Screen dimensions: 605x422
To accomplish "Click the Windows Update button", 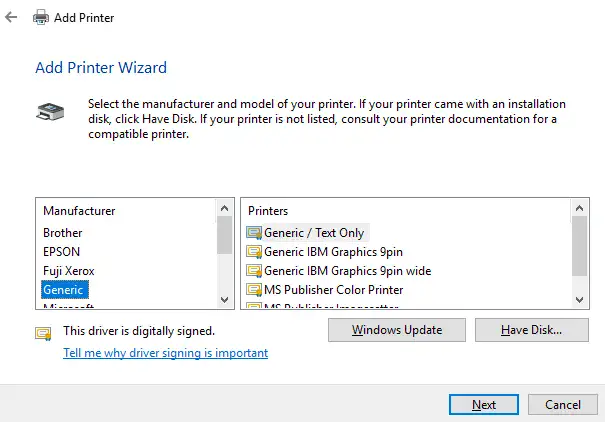I will click(397, 330).
